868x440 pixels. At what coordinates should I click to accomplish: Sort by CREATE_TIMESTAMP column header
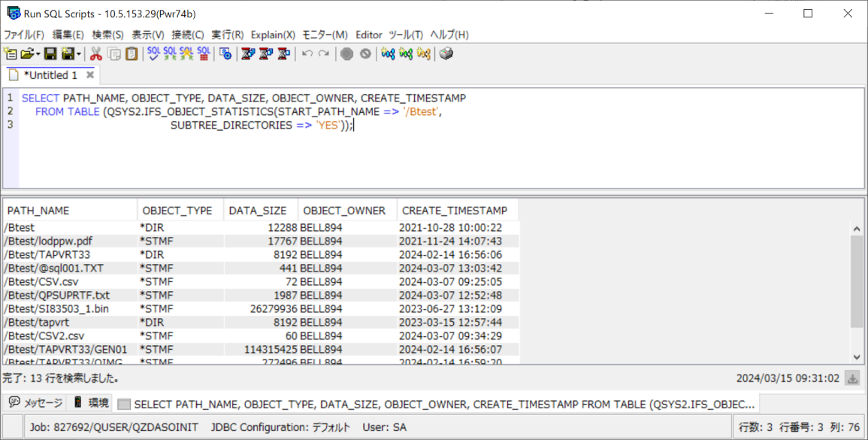(458, 211)
